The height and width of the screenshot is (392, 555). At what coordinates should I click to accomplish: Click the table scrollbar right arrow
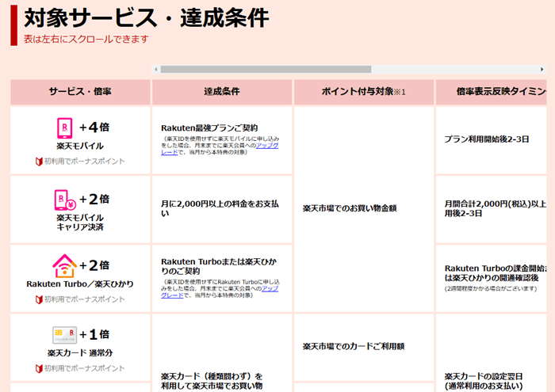pyautogui.click(x=542, y=69)
